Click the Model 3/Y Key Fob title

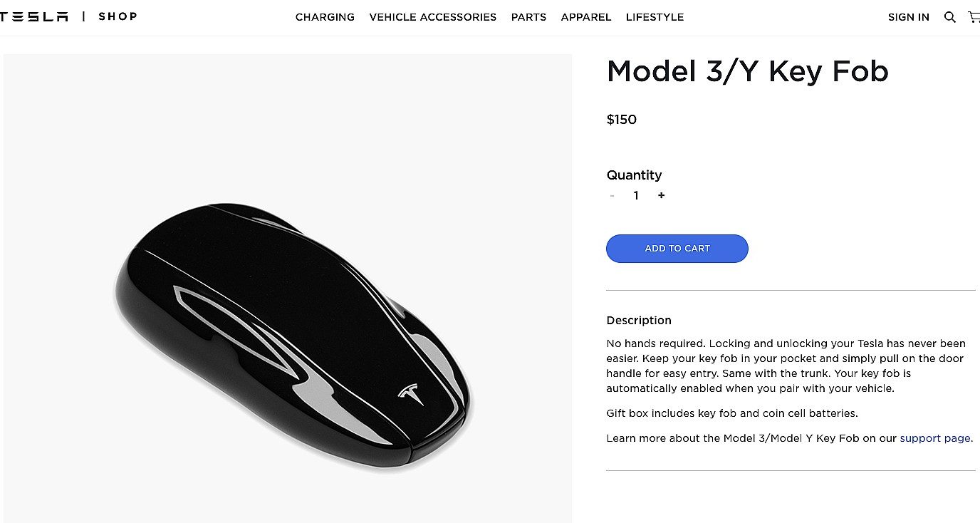point(747,71)
